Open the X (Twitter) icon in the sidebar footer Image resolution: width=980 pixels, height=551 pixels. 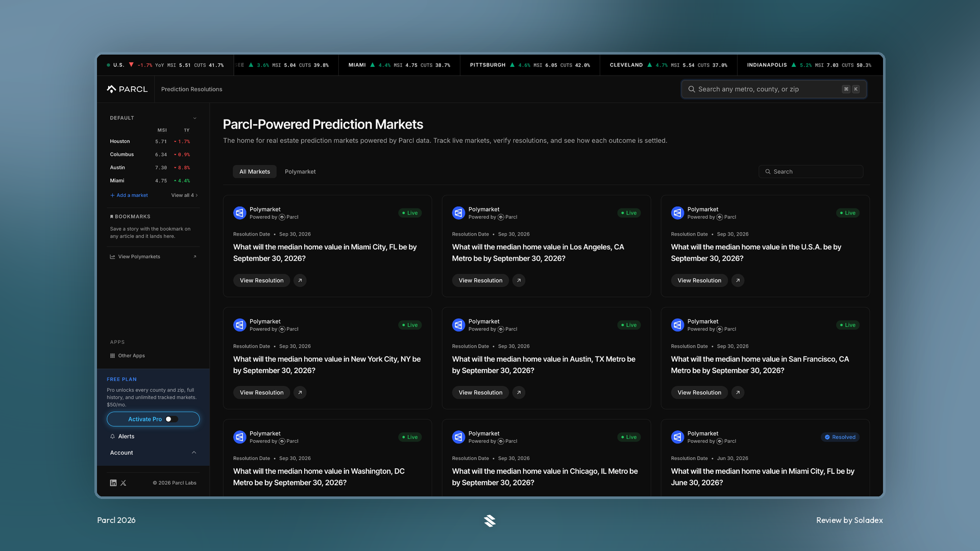point(124,483)
